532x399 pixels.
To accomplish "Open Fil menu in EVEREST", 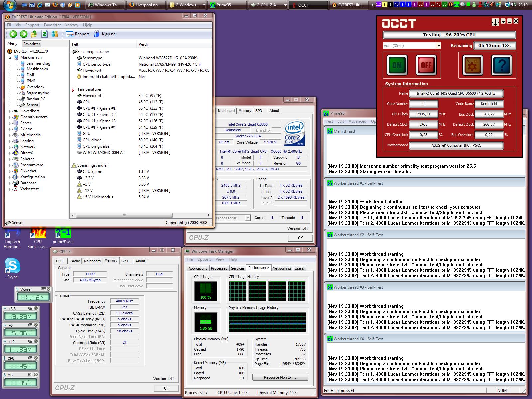I will point(9,25).
